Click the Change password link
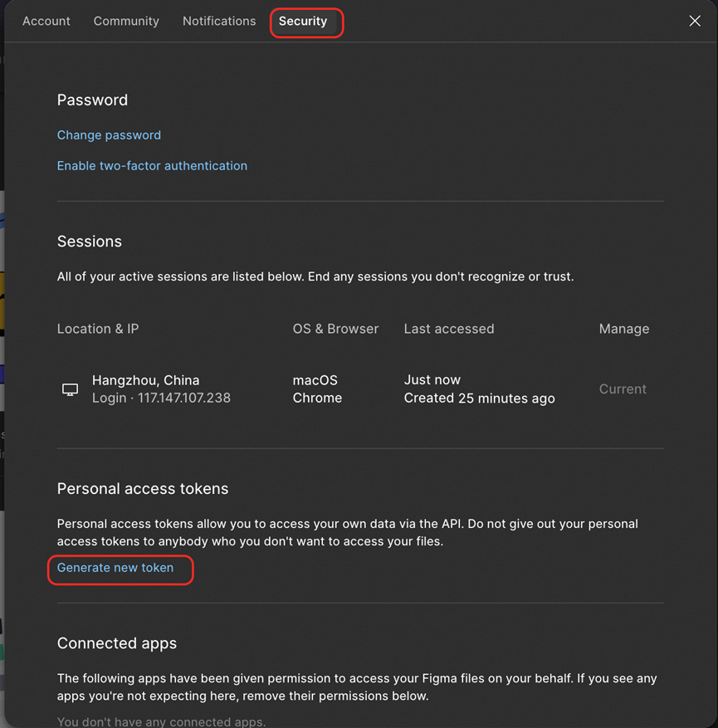This screenshot has height=728, width=718. pyautogui.click(x=109, y=135)
